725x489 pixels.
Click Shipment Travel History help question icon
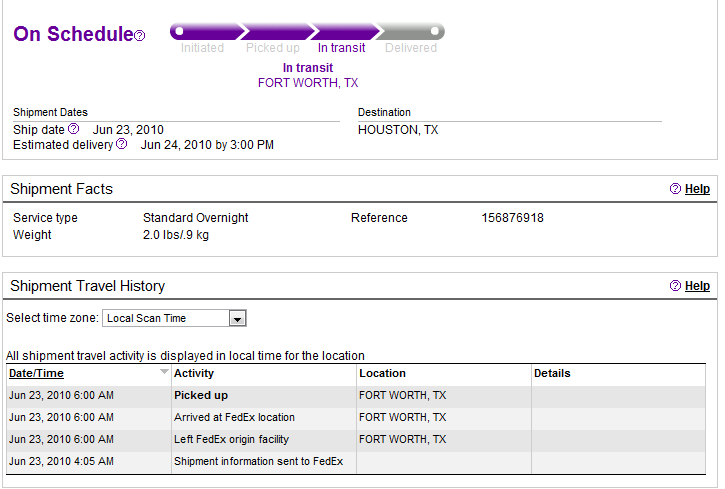[x=675, y=286]
